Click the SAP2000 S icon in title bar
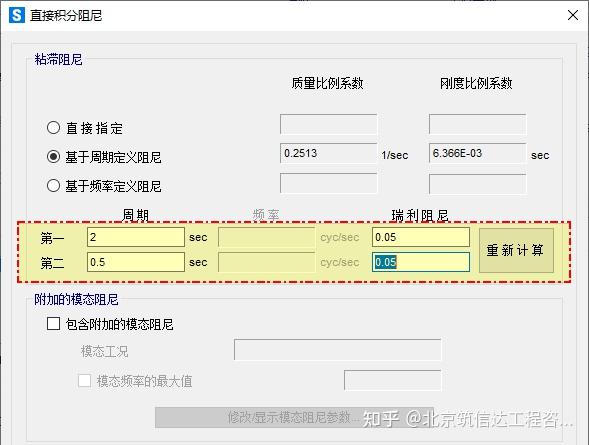Viewport: 589px width, 445px height. click(16, 15)
